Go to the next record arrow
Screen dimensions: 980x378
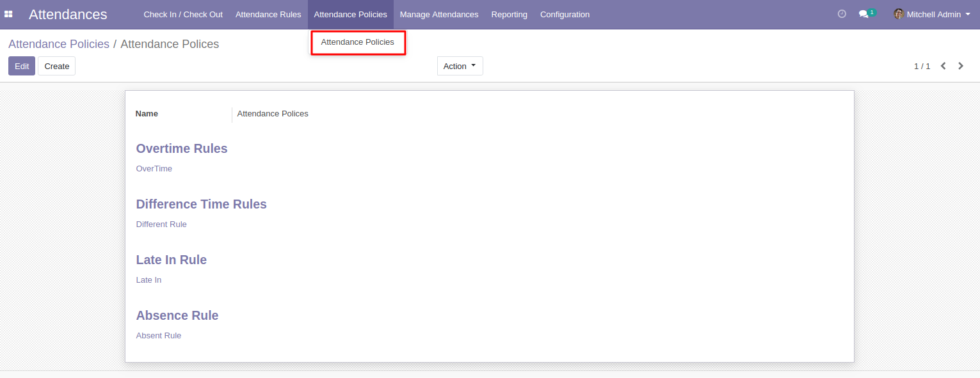coord(961,66)
